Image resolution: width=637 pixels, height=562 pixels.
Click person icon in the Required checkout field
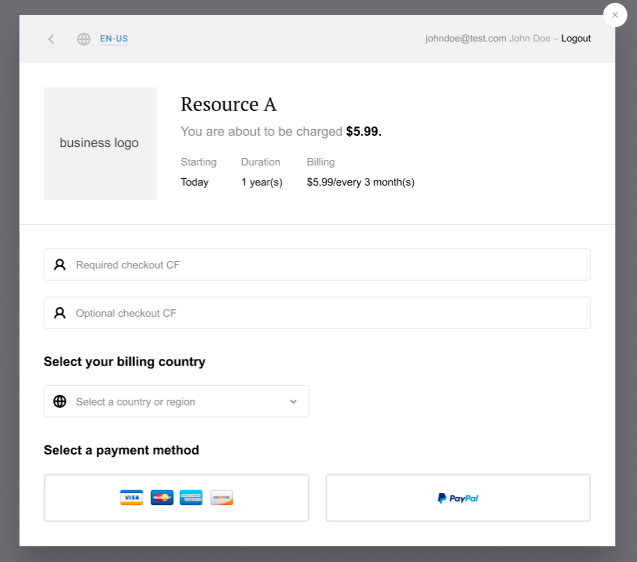pos(60,265)
